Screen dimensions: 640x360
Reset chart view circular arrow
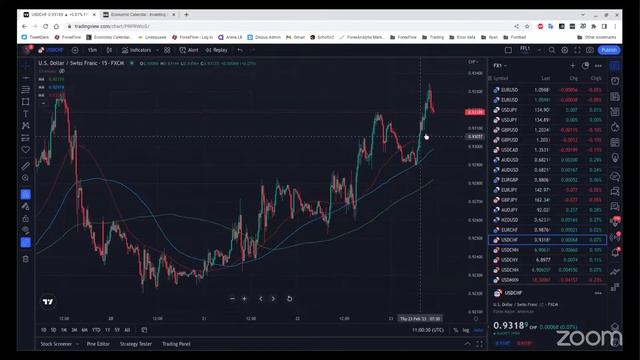tap(289, 299)
